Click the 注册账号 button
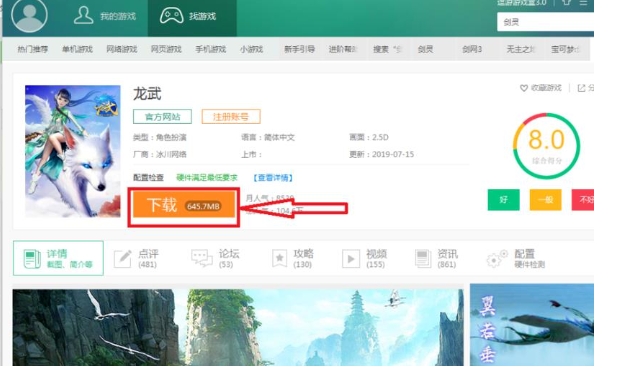Screen dimensions: 622x370 (x=231, y=117)
